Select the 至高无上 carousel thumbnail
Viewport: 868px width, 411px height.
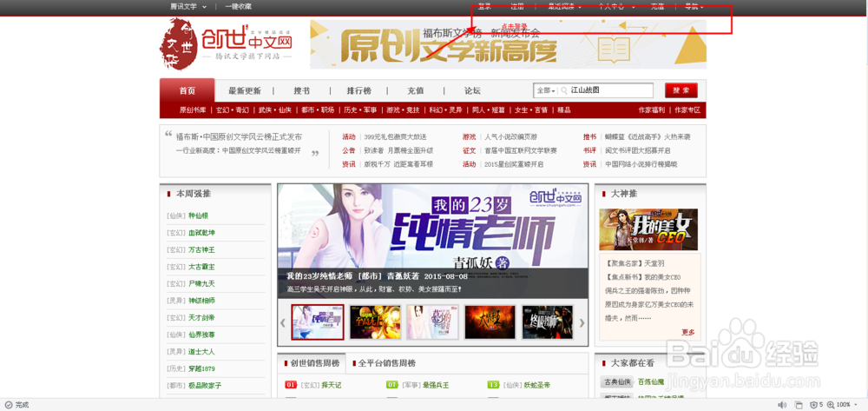coord(375,322)
